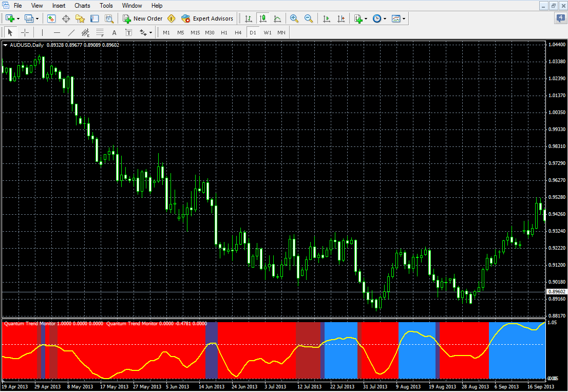Expand the new chart dropdown arrow

tap(18, 18)
